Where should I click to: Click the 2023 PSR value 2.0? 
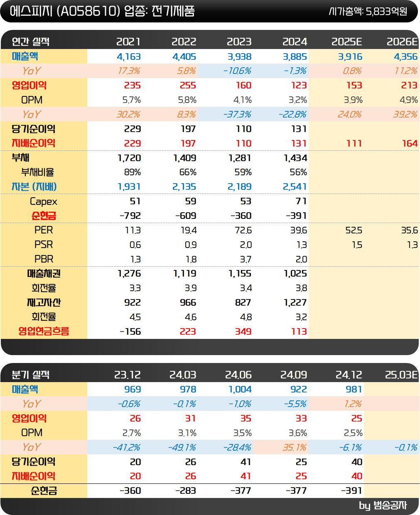tap(246, 245)
